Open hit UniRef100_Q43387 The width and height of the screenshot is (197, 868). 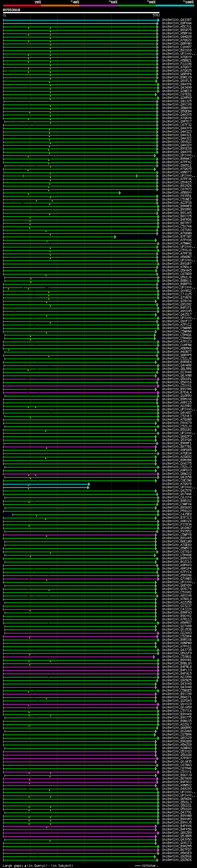point(176,20)
